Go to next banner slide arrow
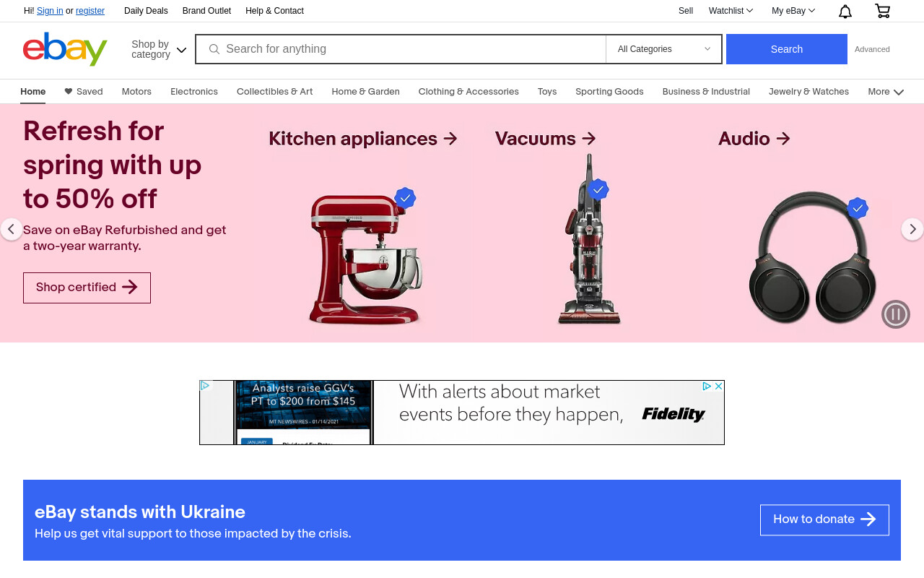Viewport: 924px width, 578px height. click(x=912, y=229)
